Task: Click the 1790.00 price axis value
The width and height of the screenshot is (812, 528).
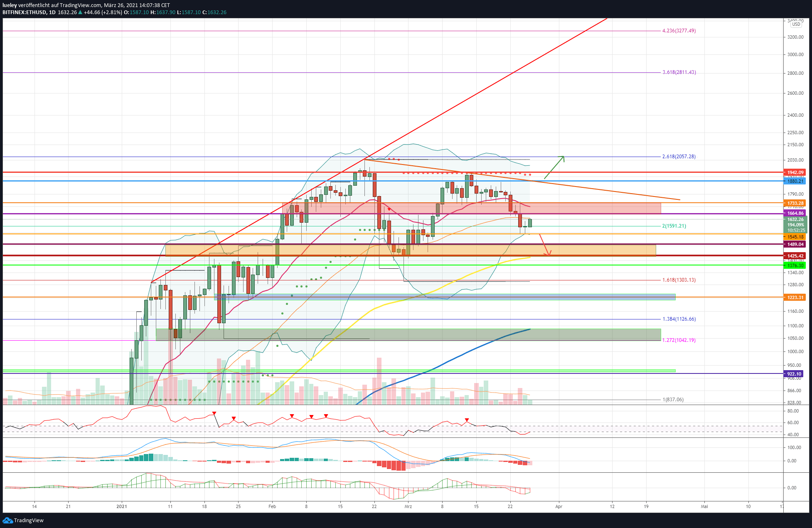Action: 795,194
